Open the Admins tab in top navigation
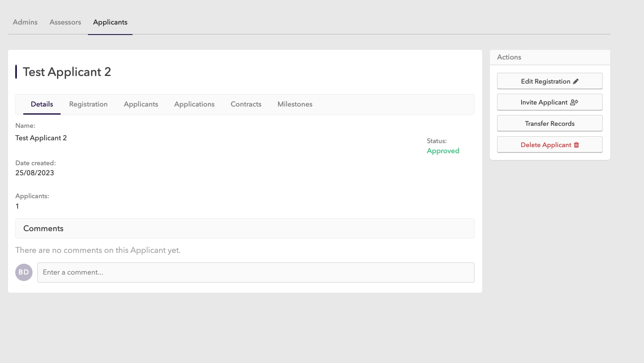This screenshot has width=644, height=363. click(x=25, y=22)
